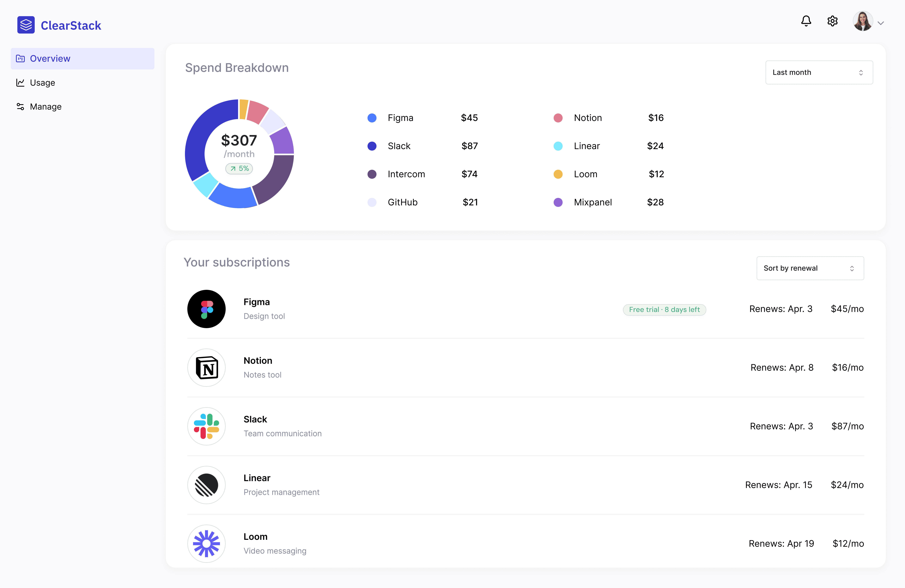This screenshot has width=905, height=588.
Task: Expand the profile menu chevron
Action: tap(881, 23)
